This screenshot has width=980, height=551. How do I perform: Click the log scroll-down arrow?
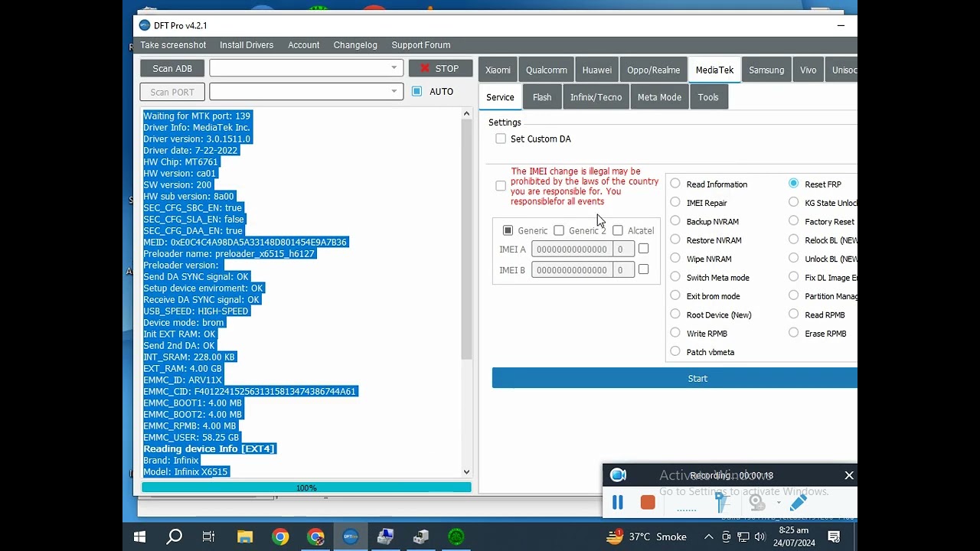(466, 472)
